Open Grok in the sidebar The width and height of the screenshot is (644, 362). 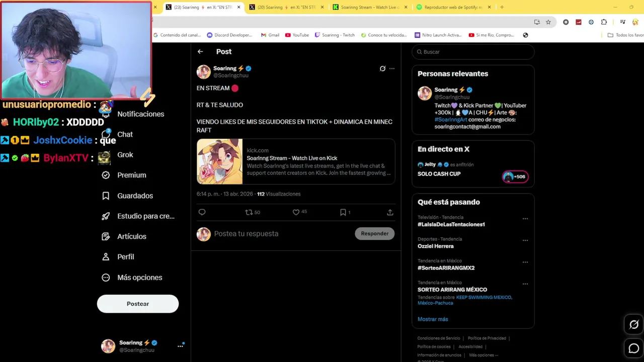(x=118, y=155)
